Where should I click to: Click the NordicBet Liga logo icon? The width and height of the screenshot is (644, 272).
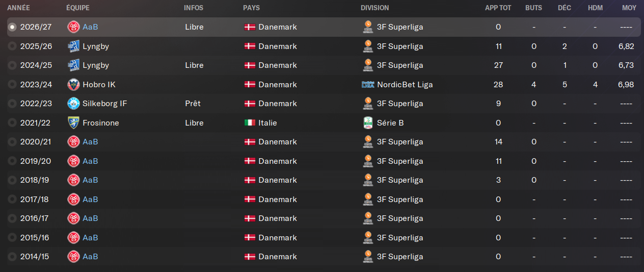(367, 85)
